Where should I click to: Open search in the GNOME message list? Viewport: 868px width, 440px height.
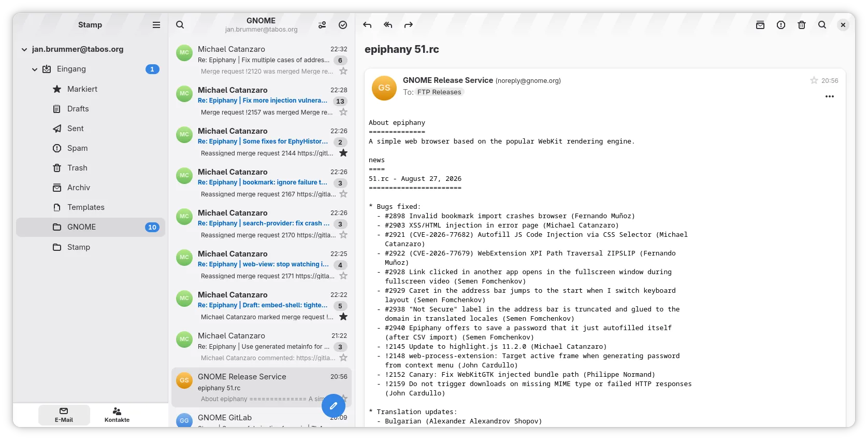click(x=180, y=25)
